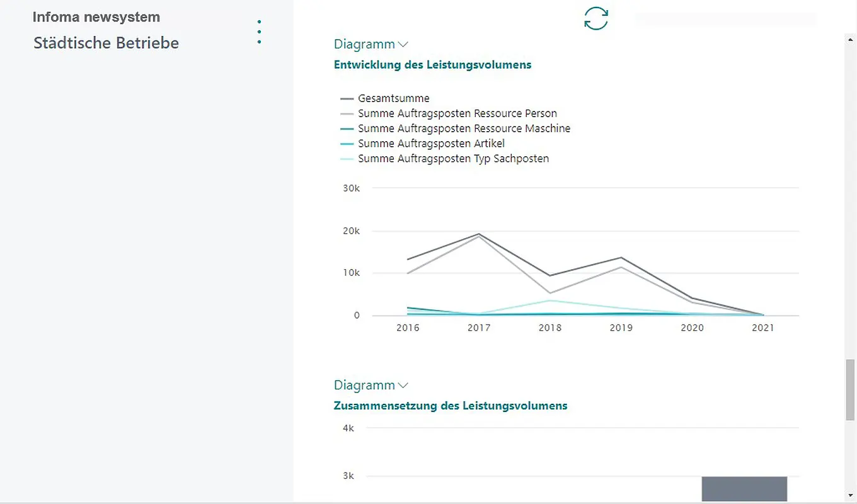This screenshot has width=857, height=504.
Task: Click the vertical scrollbar thumb
Action: coord(850,389)
